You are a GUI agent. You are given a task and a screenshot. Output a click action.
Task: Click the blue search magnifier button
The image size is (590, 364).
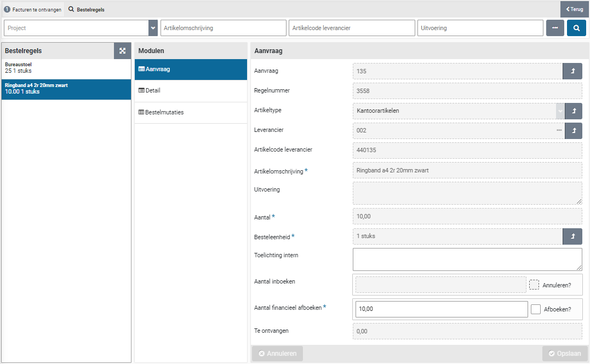click(x=576, y=28)
